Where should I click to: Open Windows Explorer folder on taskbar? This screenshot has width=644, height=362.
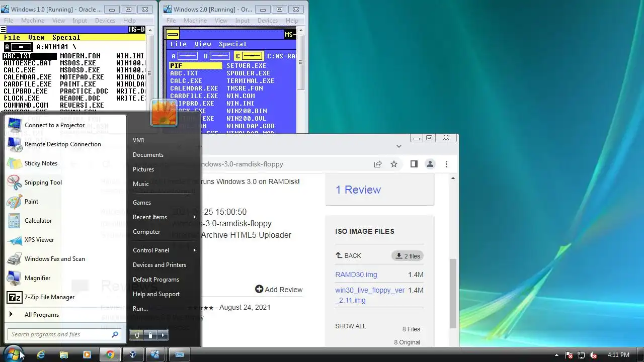coord(64,354)
